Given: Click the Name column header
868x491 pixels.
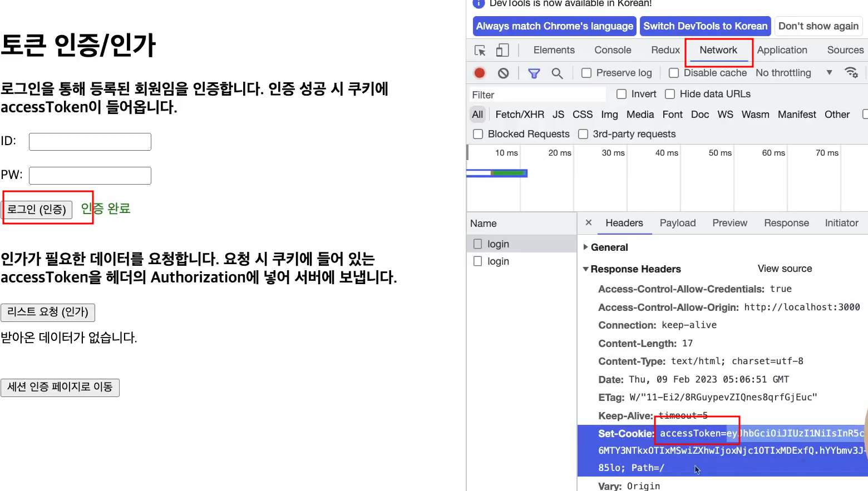Looking at the screenshot, I should point(521,224).
